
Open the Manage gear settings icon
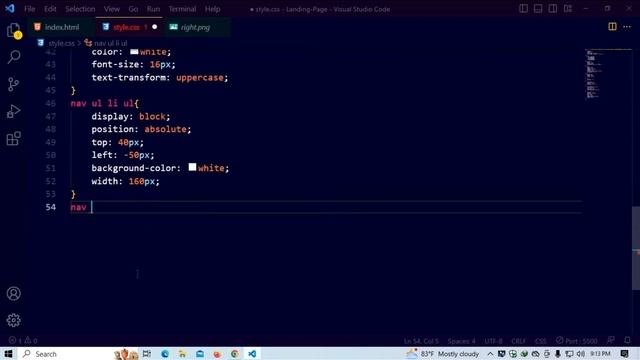tap(13, 320)
